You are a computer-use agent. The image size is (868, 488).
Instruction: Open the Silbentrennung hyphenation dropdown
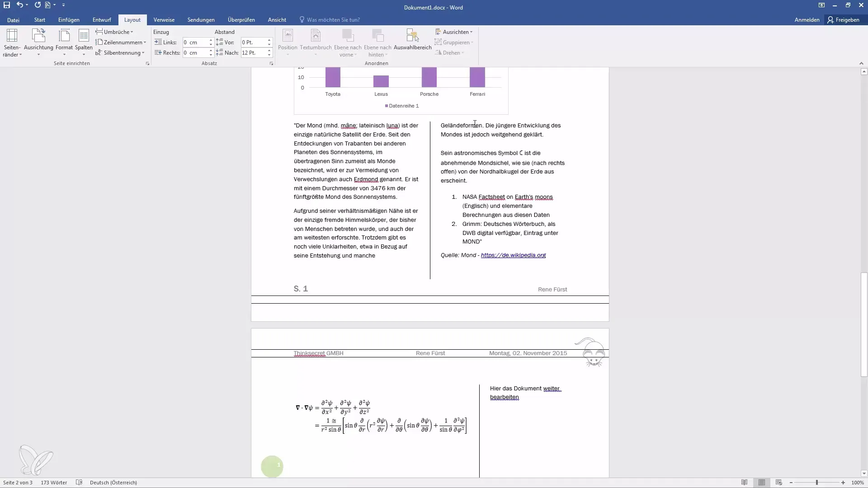(x=120, y=53)
